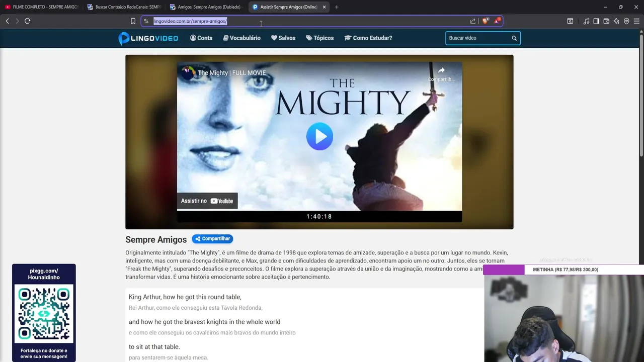Open a new tab with plus button
The image size is (644, 362).
[337, 7]
